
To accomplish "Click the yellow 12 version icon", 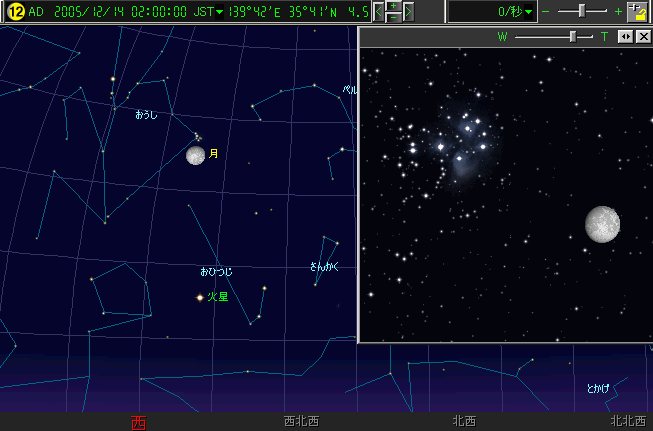I will pos(16,12).
